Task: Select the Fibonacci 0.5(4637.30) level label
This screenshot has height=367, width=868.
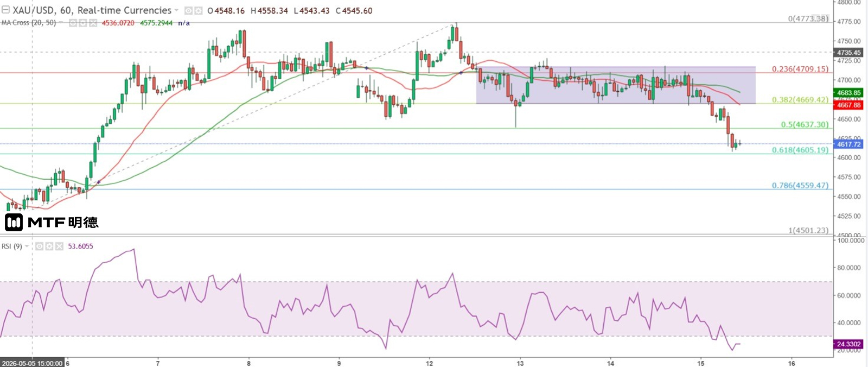Action: click(x=805, y=124)
